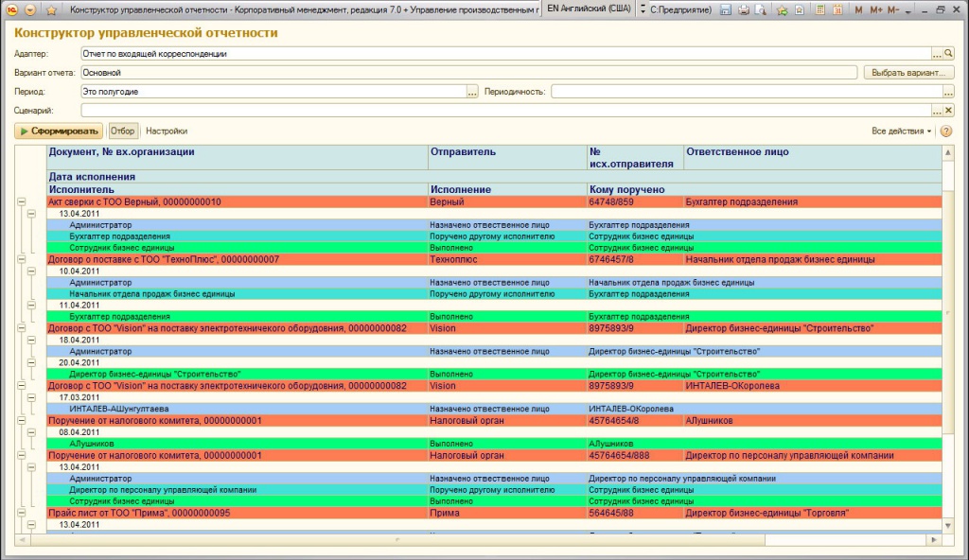Screen dimensions: 969x560
Task: Focus the empty Сценарий input field
Action: coord(506,111)
